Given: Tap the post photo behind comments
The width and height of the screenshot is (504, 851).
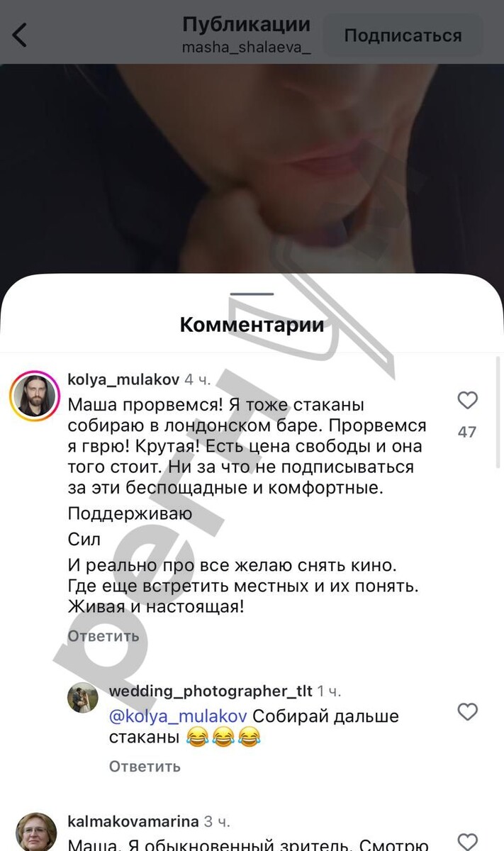Looking at the screenshot, I should point(252,170).
